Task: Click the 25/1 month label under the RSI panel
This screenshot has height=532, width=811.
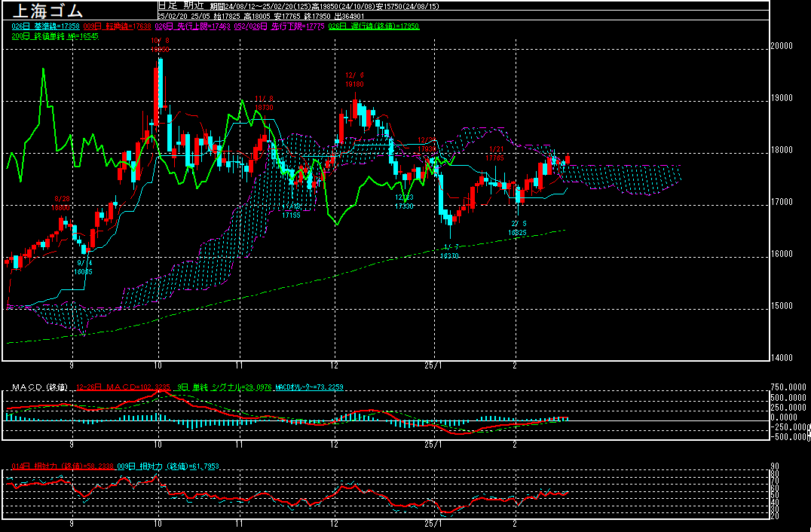Action: click(x=433, y=524)
